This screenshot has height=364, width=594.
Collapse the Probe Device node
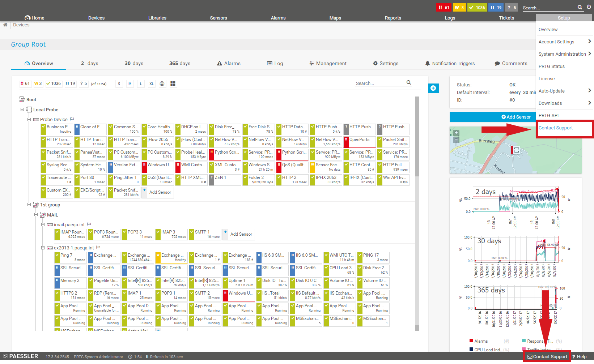click(x=29, y=119)
